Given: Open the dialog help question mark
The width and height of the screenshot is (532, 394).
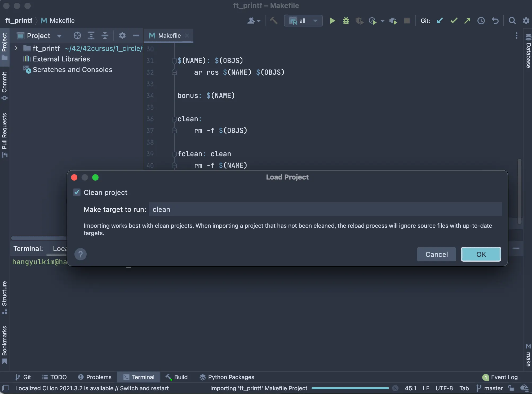Looking at the screenshot, I should click(81, 254).
